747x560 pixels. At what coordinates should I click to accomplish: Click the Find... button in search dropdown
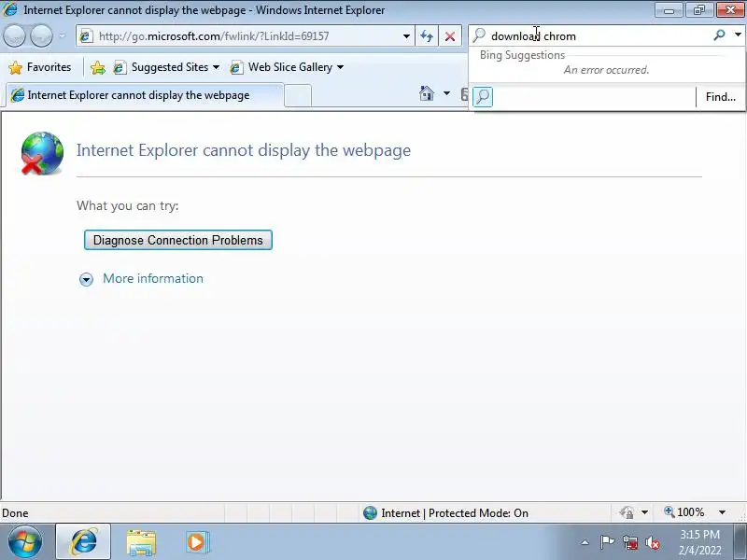tap(720, 97)
